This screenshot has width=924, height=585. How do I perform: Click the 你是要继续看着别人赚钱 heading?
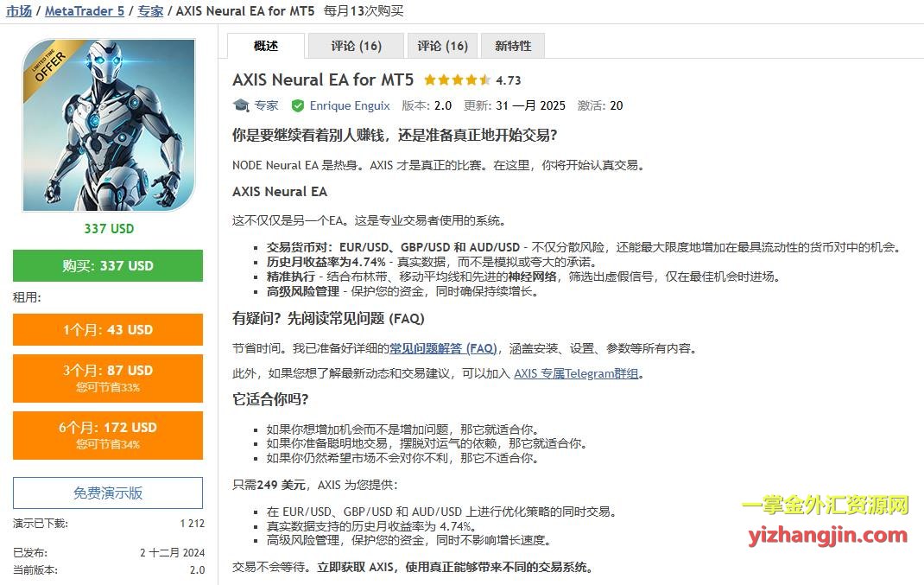point(395,135)
